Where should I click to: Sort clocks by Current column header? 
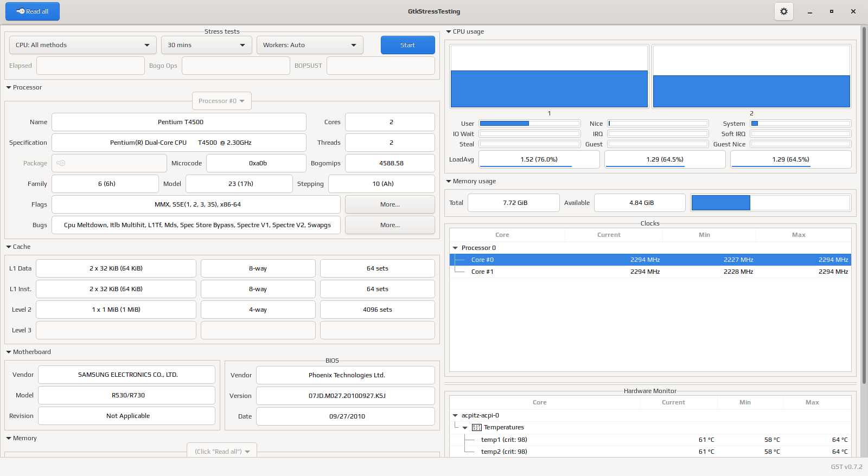[x=609, y=235]
